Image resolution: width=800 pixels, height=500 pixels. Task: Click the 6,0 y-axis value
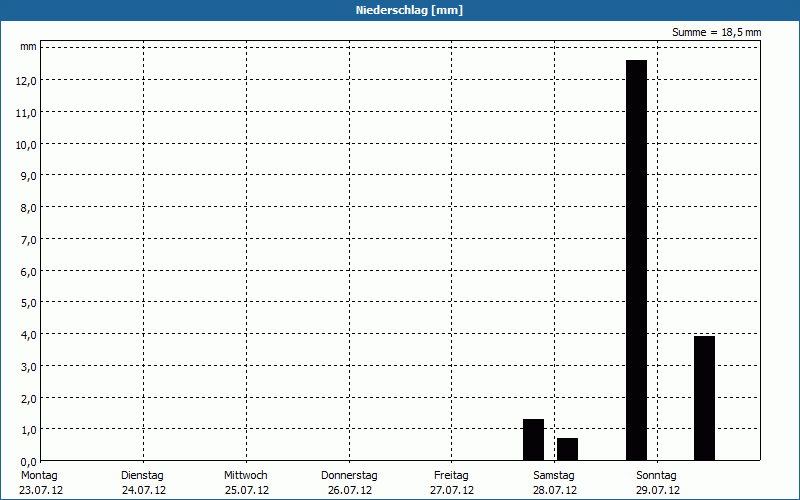(29, 271)
